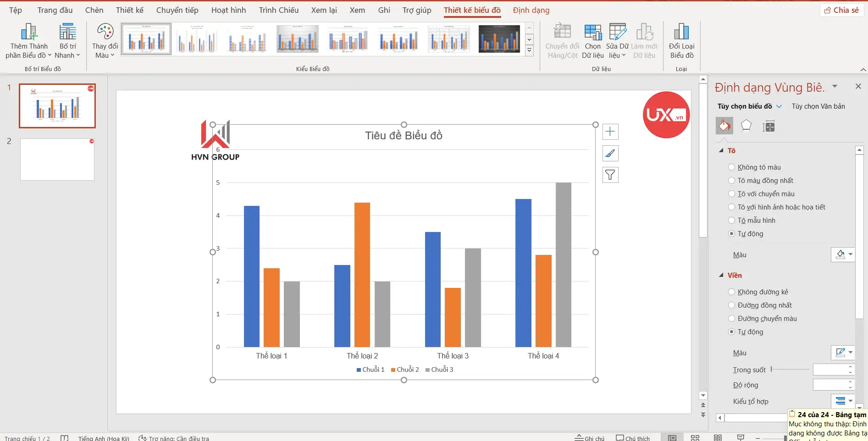Screen dimensions: 868x441
Task: Expand the Bố trí Nhanh dropdown
Action: coord(67,41)
